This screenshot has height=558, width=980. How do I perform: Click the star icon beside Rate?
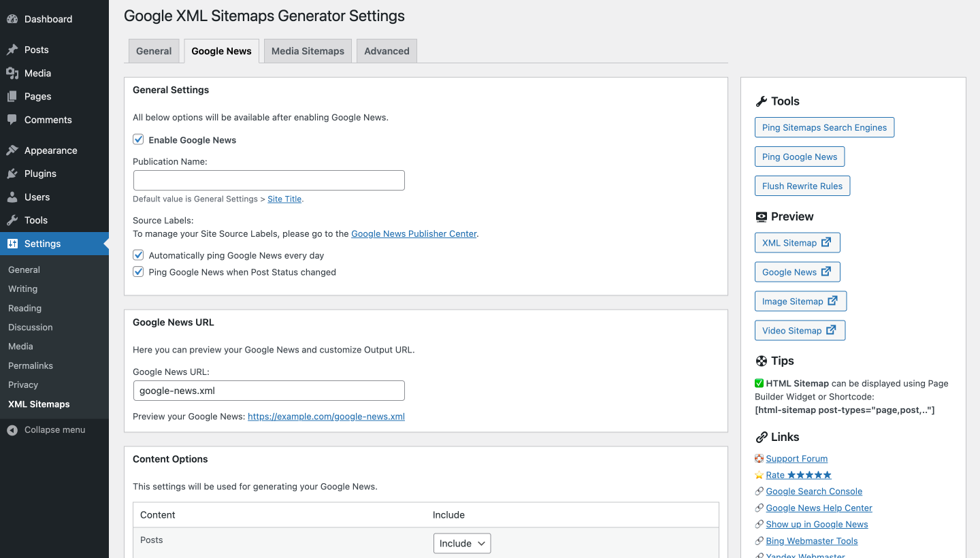click(x=759, y=475)
